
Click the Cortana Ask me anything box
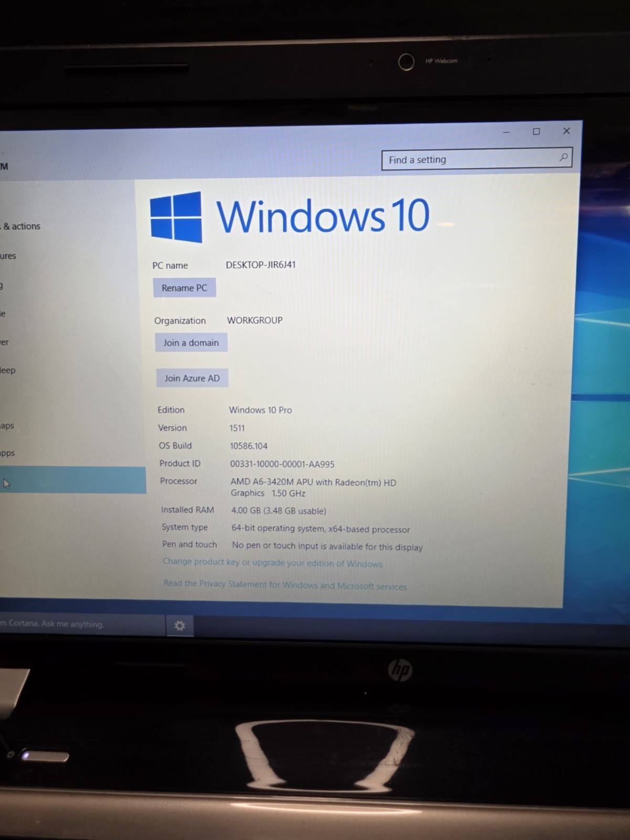(82, 624)
